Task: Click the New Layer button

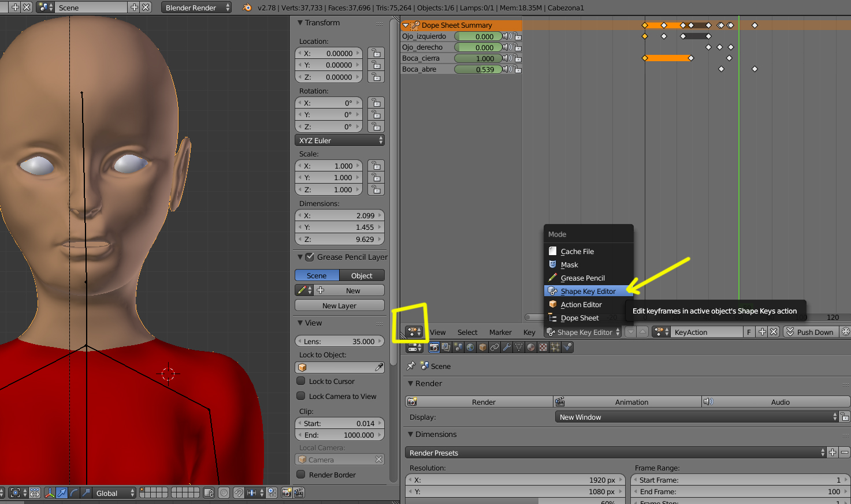Action: 340,305
